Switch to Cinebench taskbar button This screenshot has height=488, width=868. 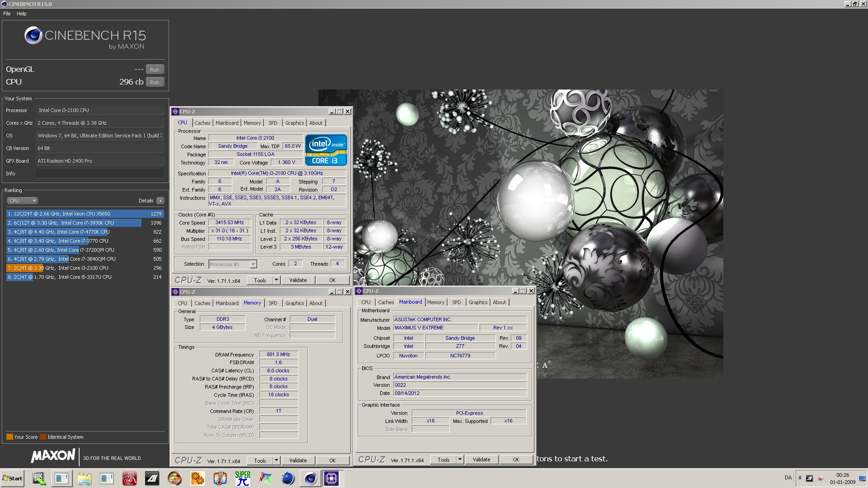(311, 478)
